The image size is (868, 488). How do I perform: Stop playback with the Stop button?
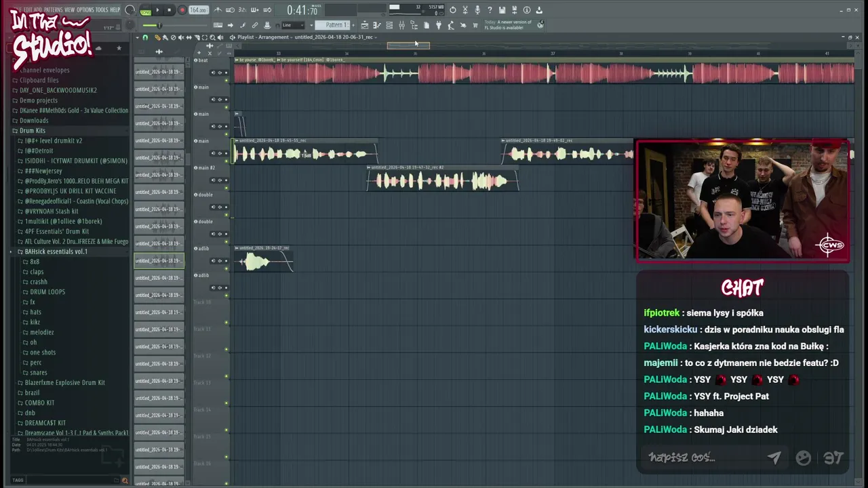point(169,10)
